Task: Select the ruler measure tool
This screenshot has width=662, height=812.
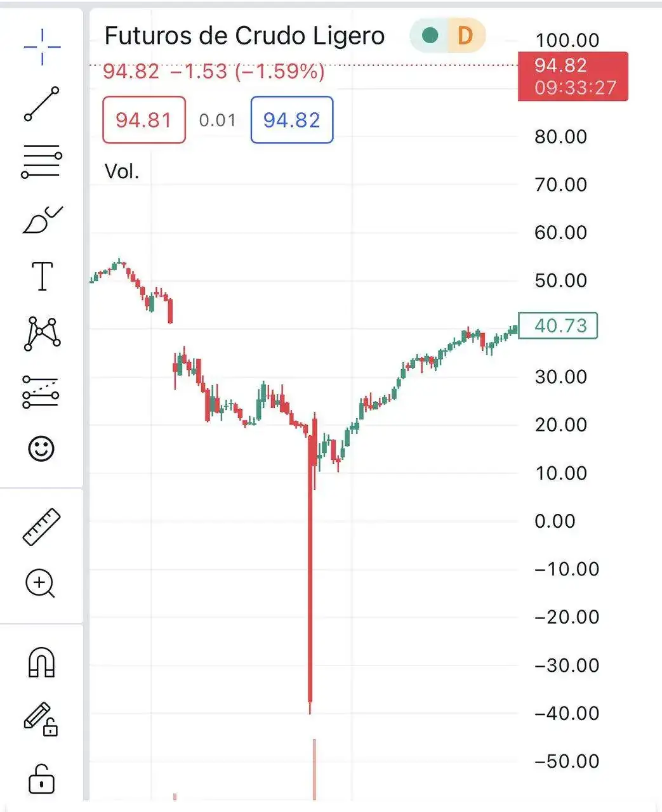Action: [x=42, y=527]
